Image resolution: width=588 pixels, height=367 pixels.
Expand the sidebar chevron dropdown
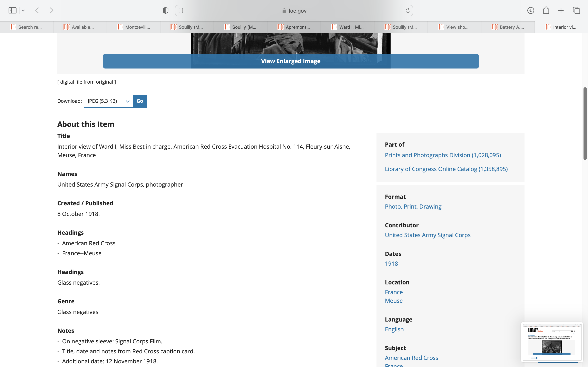pyautogui.click(x=23, y=10)
